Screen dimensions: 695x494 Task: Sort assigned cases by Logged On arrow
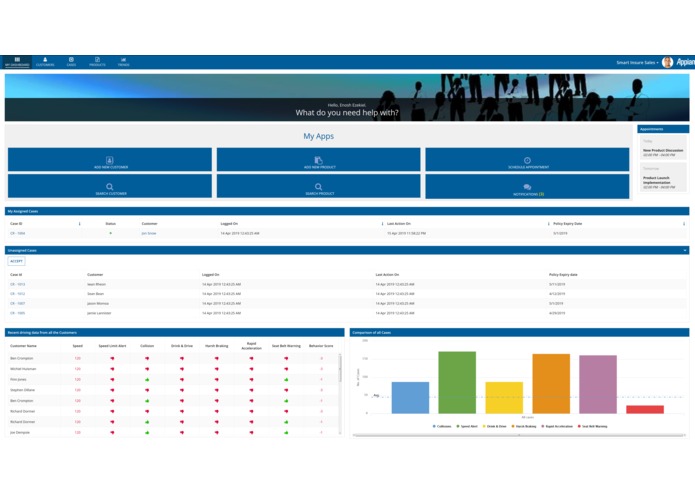(x=382, y=224)
